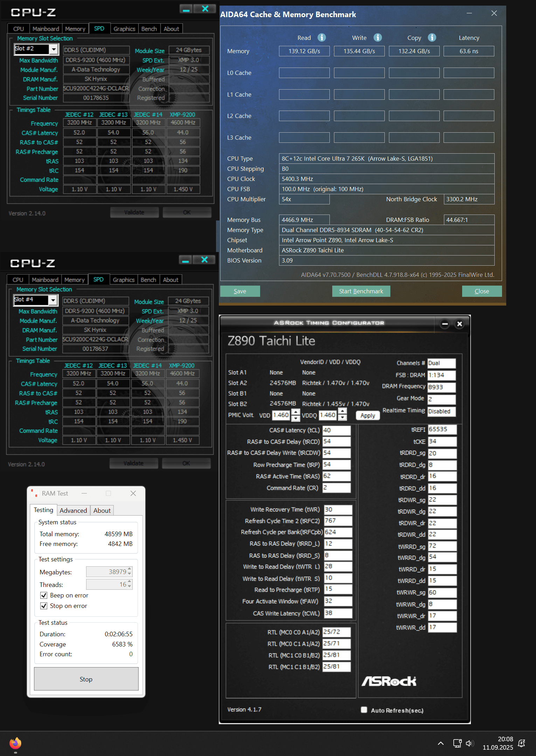Click Start Benchmark in AIDA64

tap(361, 291)
